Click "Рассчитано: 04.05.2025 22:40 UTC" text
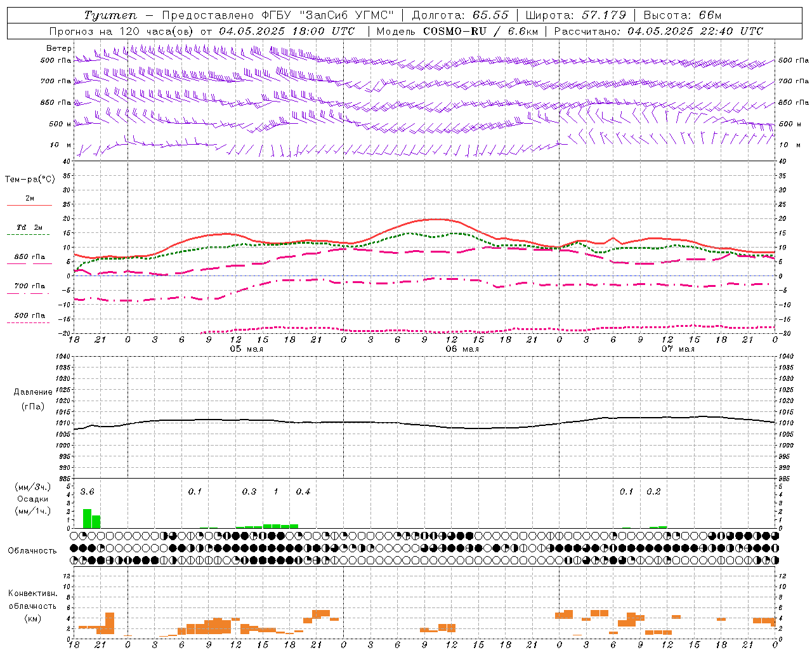Screen dimensions: 812x650 (658, 31)
